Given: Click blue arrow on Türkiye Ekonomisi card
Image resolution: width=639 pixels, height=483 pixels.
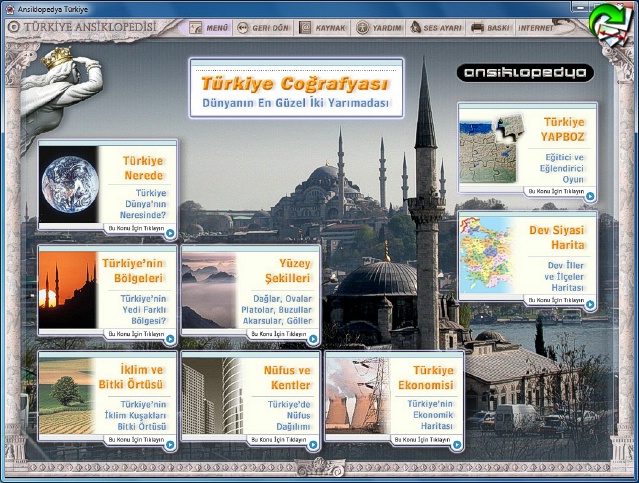Looking at the screenshot, I should pos(456,439).
